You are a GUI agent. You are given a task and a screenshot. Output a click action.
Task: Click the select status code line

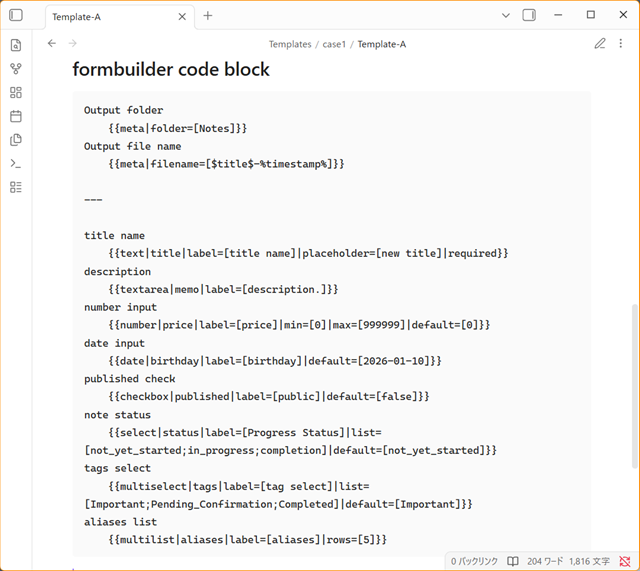(x=290, y=441)
